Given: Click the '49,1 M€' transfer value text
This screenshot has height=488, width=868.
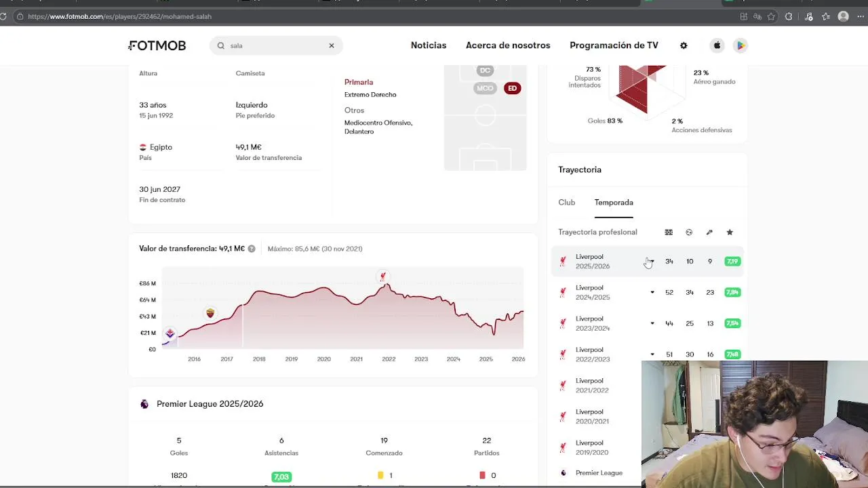Looking at the screenshot, I should pos(248,147).
